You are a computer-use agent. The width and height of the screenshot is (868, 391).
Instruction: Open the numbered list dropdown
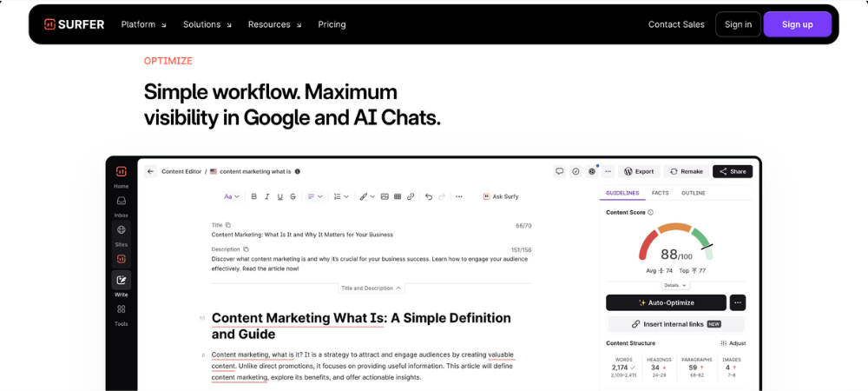point(341,196)
